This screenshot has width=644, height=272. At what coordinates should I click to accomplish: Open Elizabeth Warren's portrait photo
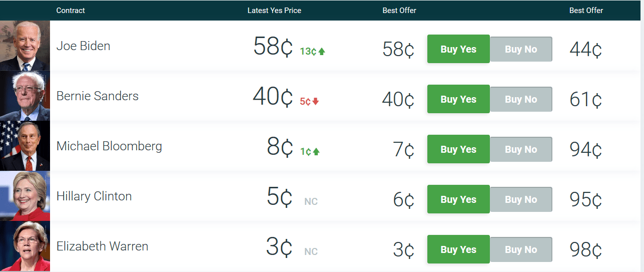(25, 246)
